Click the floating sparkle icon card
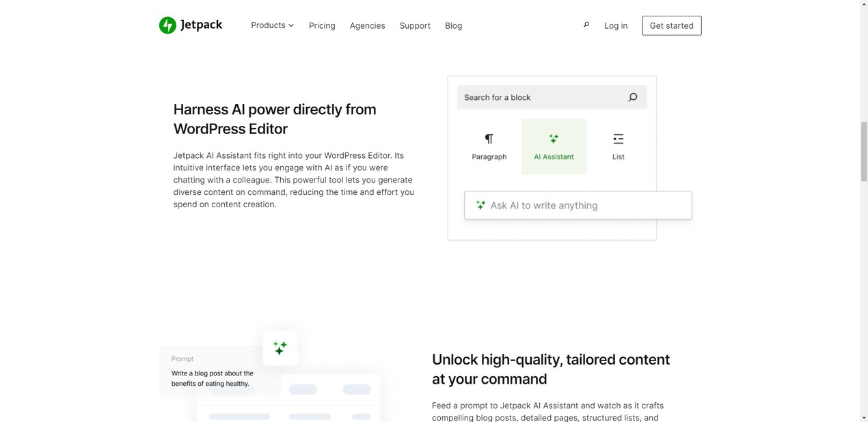 tap(280, 348)
